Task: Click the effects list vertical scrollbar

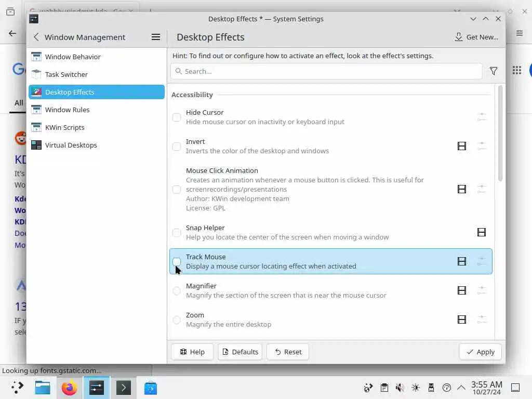Action: point(500,133)
